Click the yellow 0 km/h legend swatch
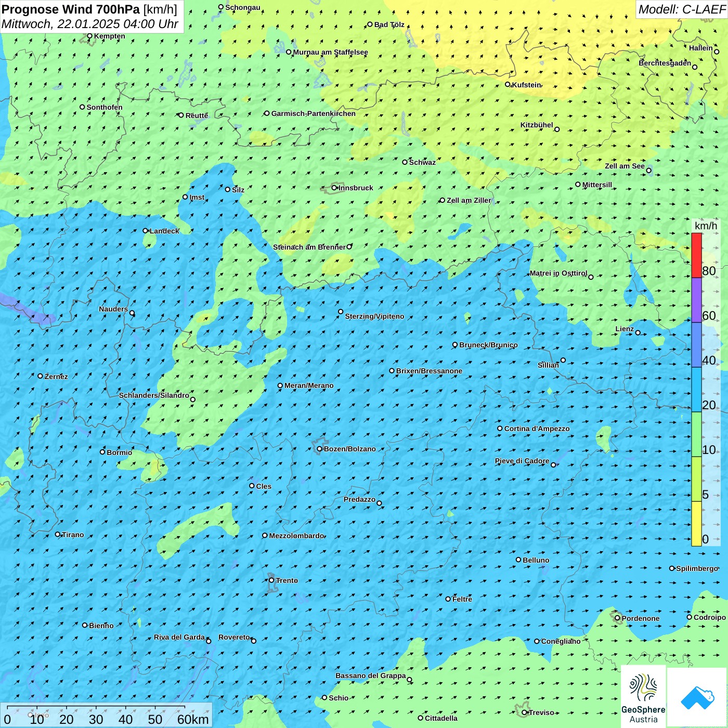The height and width of the screenshot is (728, 728). click(696, 524)
